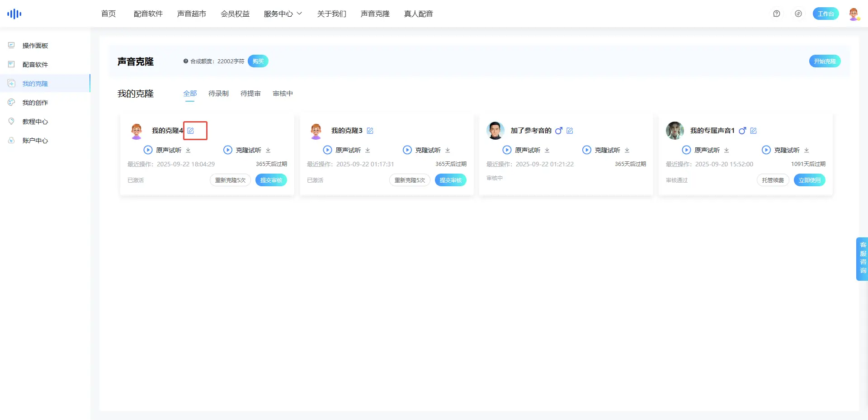The width and height of the screenshot is (868, 420).
Task: Click the edit icon next to 我的克隆4
Action: point(191,131)
